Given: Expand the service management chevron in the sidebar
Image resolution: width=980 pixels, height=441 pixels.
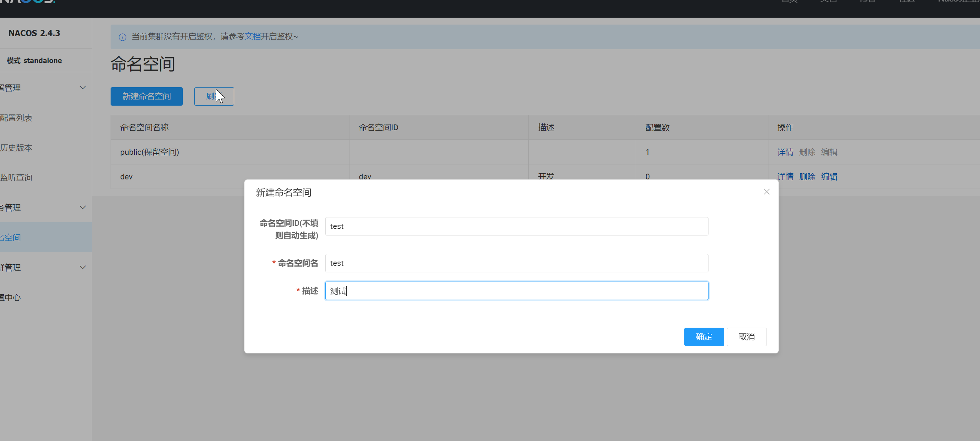Looking at the screenshot, I should (x=83, y=207).
